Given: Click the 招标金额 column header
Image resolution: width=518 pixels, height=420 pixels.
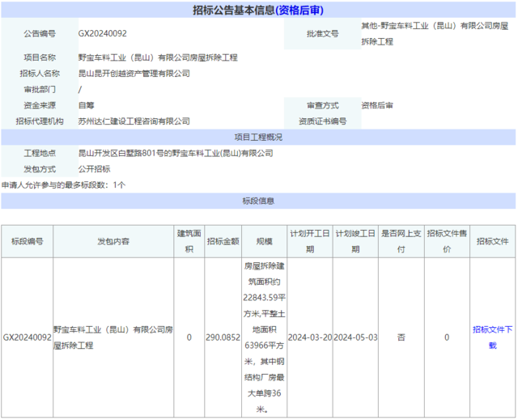Looking at the screenshot, I should pyautogui.click(x=223, y=241).
